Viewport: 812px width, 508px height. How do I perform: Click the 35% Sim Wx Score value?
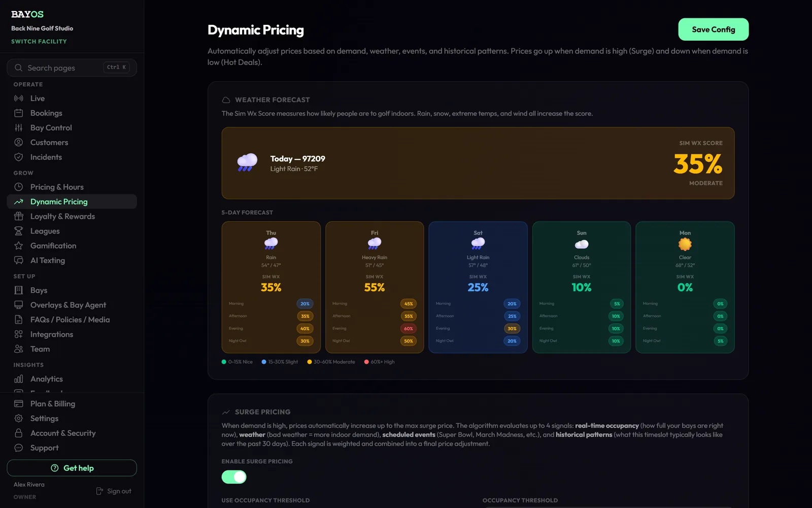tap(698, 164)
